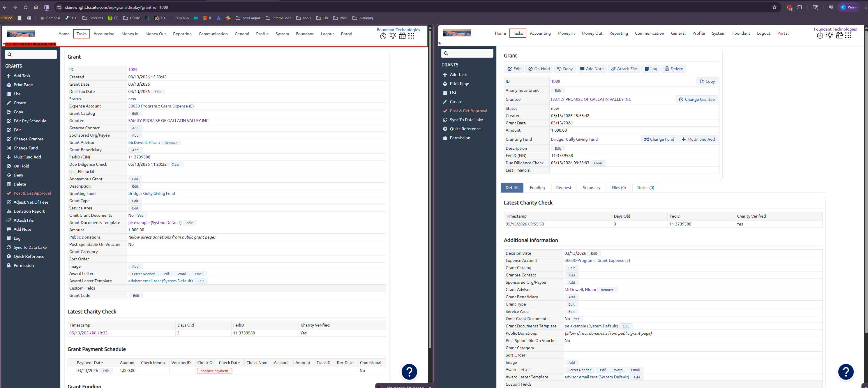The width and height of the screenshot is (868, 388).
Task: Open the Notes (0) tab
Action: [x=645, y=188]
